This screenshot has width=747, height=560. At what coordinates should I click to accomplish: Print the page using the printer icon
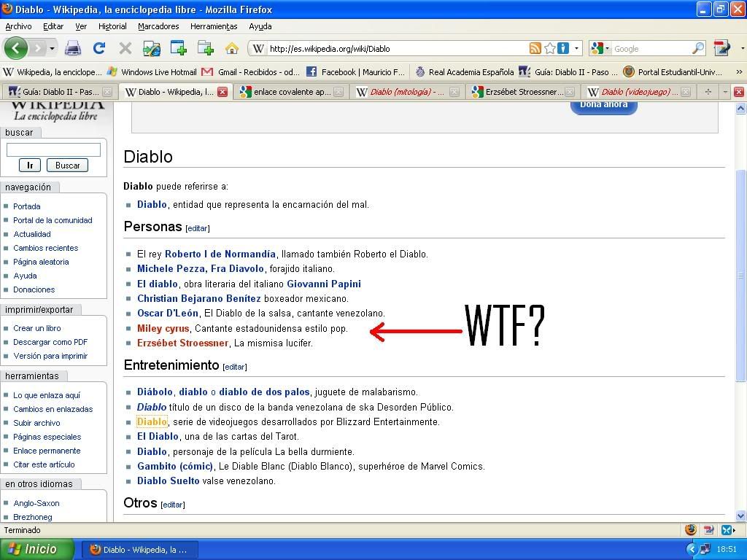[x=73, y=48]
